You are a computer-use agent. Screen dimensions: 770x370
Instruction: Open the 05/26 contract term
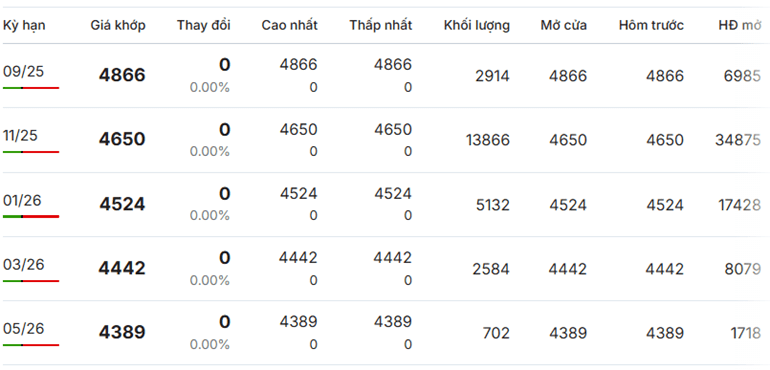click(x=24, y=329)
